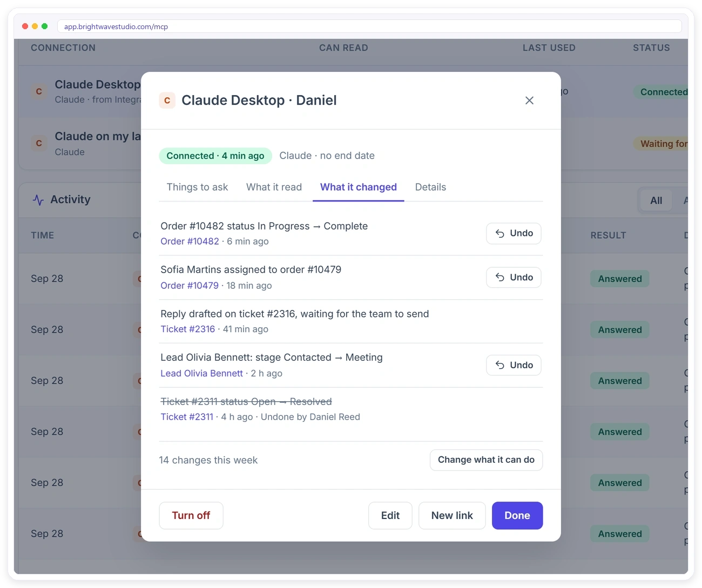
Task: Create a New link
Action: (x=452, y=516)
